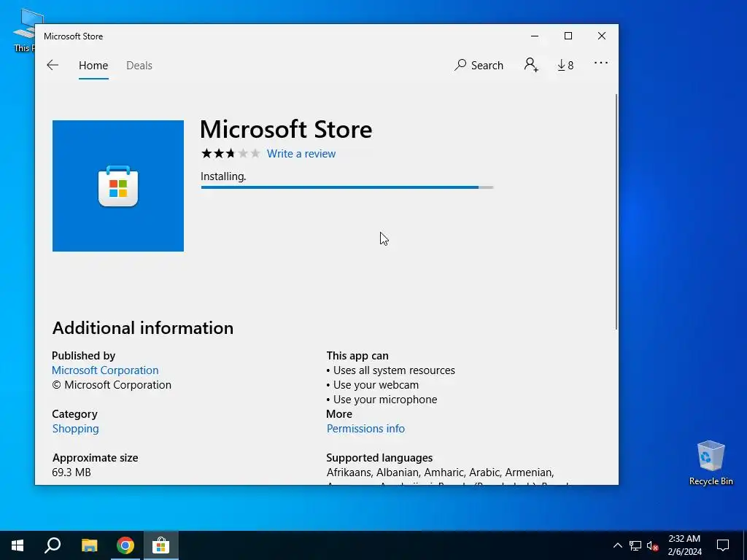The height and width of the screenshot is (560, 747).
Task: Open taskbar search magnifier
Action: (x=53, y=545)
